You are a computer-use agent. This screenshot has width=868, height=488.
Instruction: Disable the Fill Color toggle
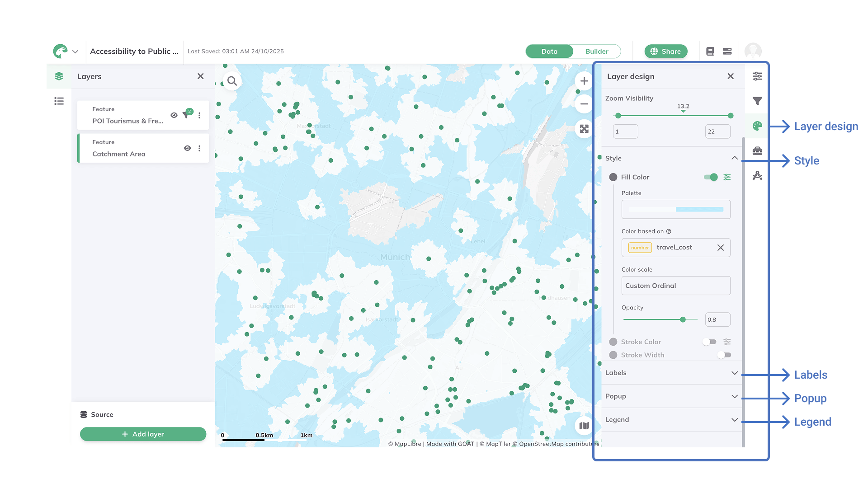(711, 177)
